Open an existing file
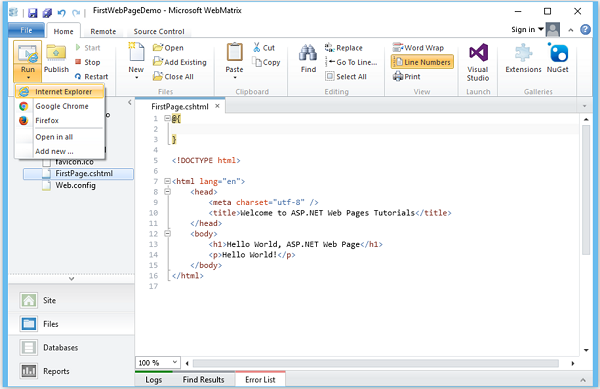 (168, 47)
